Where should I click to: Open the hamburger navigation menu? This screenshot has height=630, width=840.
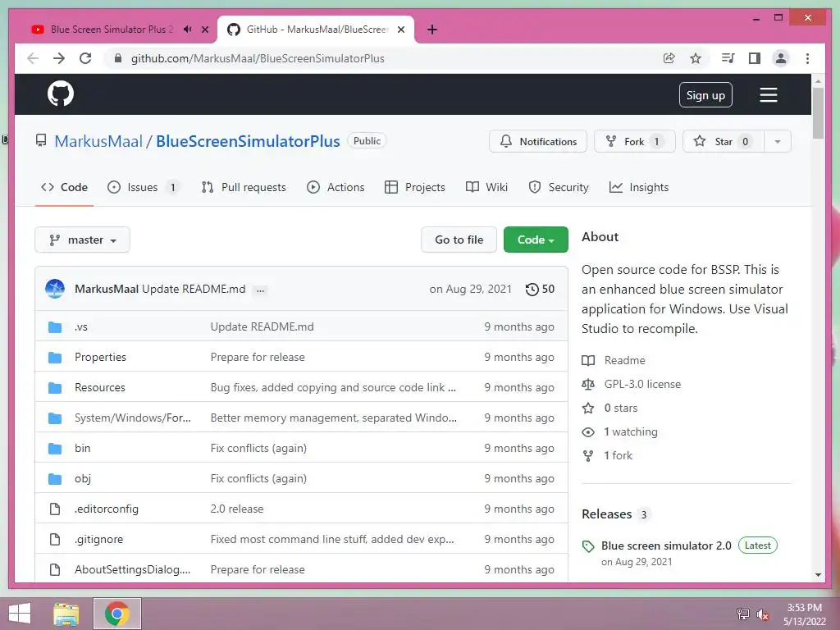[x=768, y=95]
